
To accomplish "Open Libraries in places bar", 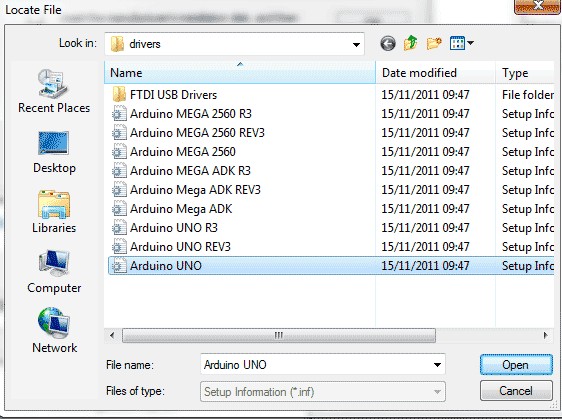I will (x=54, y=212).
